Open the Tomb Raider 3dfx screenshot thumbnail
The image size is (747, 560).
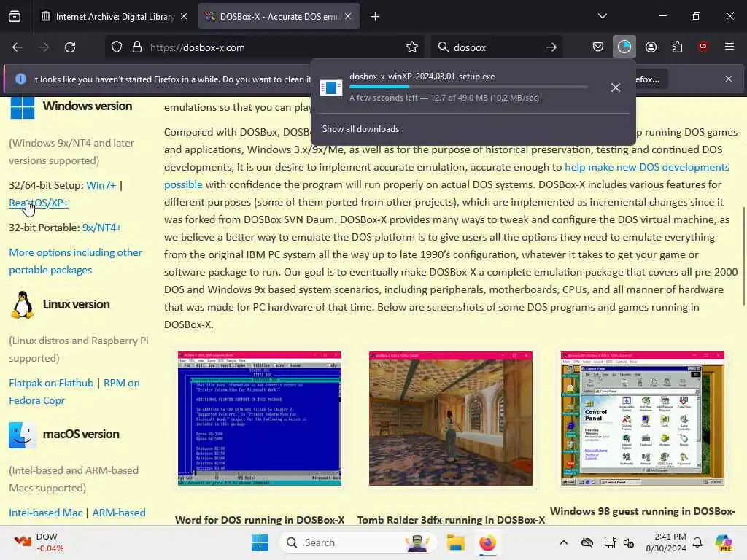(x=451, y=419)
